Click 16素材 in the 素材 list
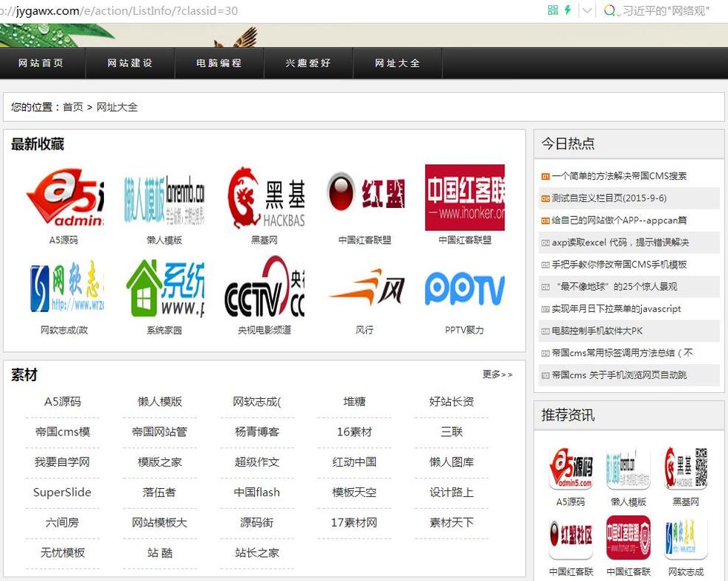Screen dimensions: 728x581 (x=354, y=432)
